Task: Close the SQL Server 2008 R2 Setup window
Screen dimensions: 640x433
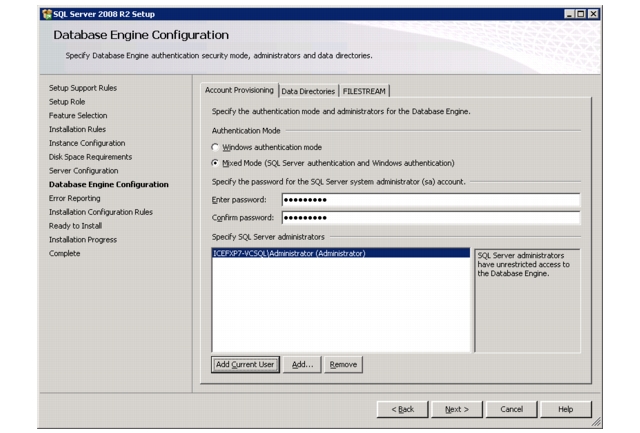Action: pyautogui.click(x=593, y=14)
